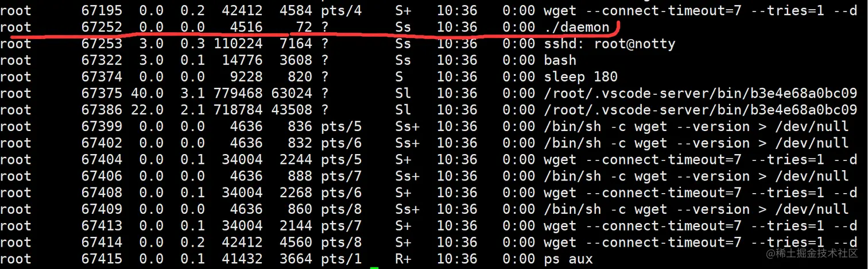
Task: Click VSZ value 41432 in ps aux row
Action: 242,259
